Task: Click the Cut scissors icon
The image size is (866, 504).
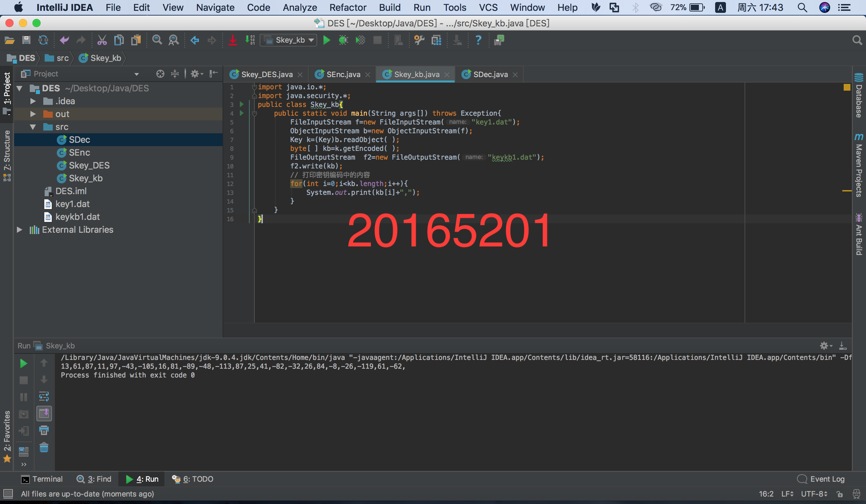Action: click(102, 40)
